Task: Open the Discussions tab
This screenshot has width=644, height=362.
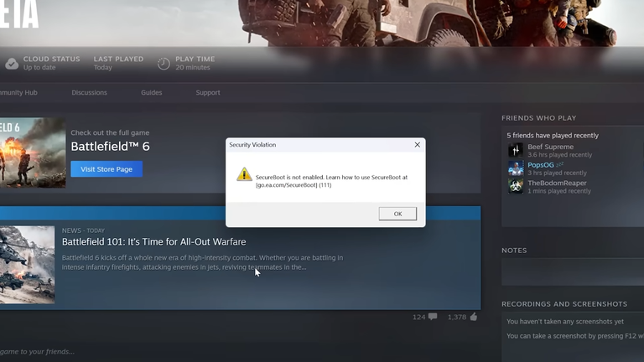Action: click(89, 93)
